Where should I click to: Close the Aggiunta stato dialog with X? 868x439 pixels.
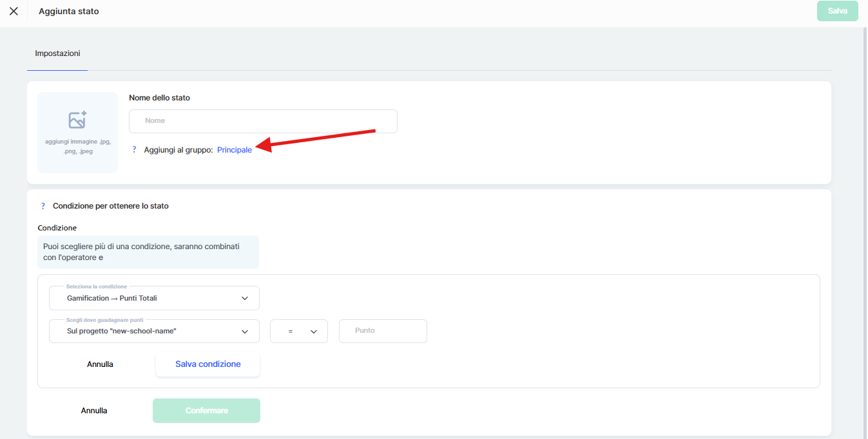14,11
